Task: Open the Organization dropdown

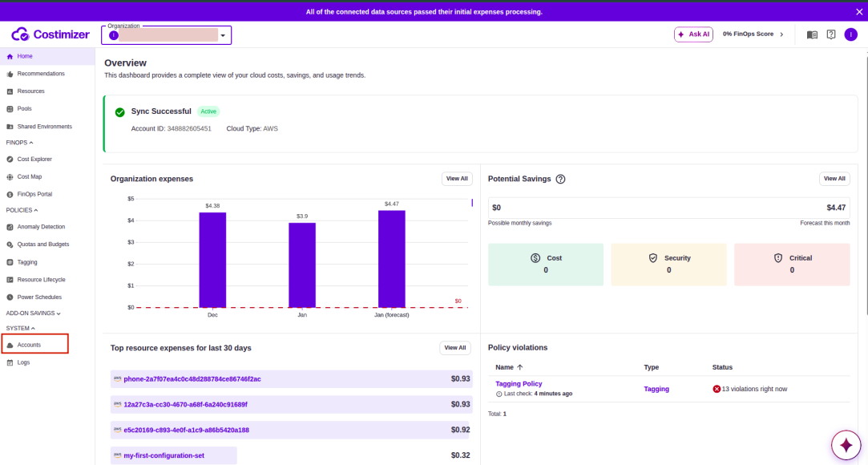Action: (x=166, y=35)
